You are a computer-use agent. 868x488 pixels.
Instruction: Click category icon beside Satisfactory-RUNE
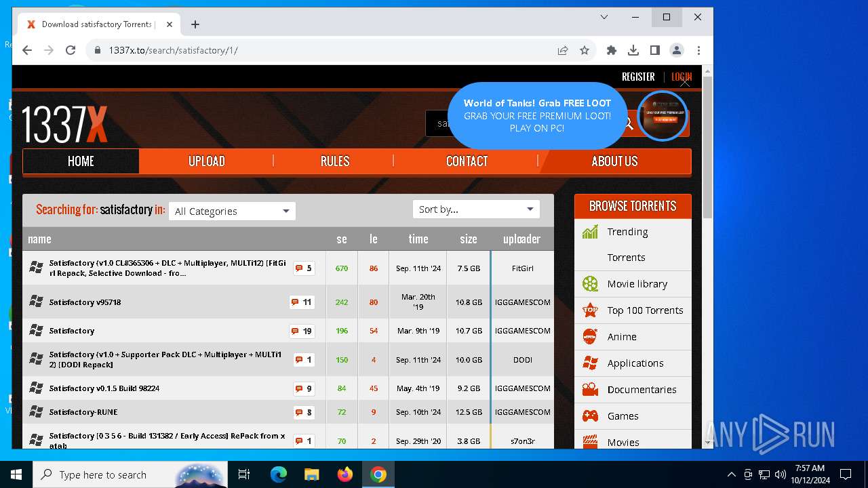pyautogui.click(x=36, y=412)
